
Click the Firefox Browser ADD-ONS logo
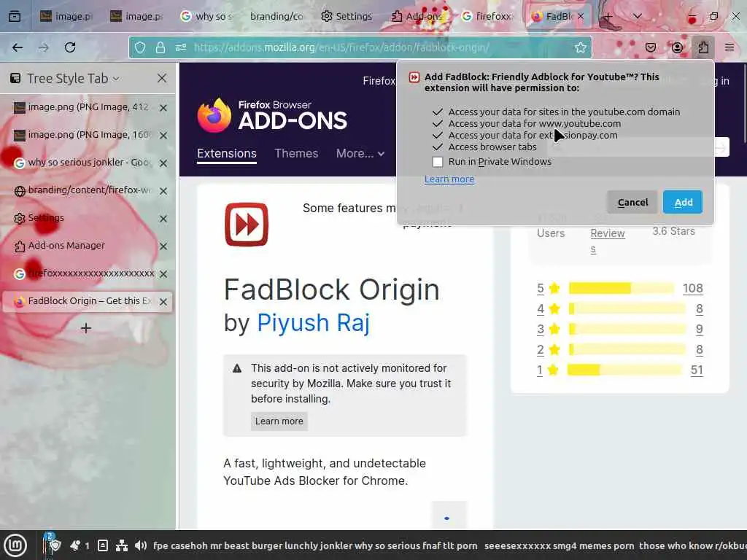click(x=273, y=115)
